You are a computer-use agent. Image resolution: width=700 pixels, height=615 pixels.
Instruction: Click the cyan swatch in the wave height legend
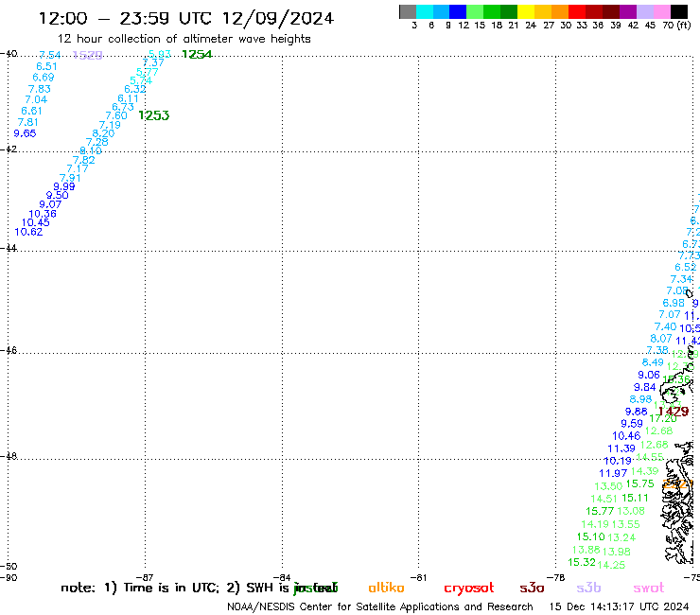(425, 11)
